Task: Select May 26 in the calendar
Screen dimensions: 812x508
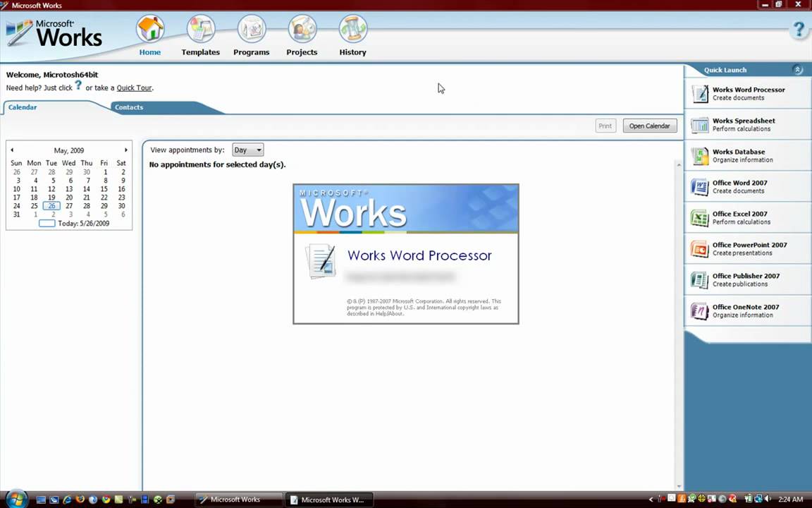Action: pyautogui.click(x=51, y=206)
